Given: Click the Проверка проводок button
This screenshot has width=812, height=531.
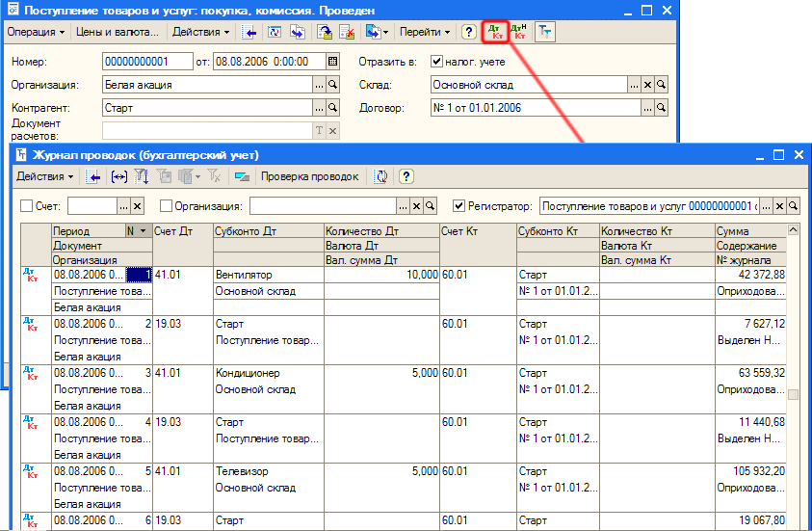Looking at the screenshot, I should 309,176.
